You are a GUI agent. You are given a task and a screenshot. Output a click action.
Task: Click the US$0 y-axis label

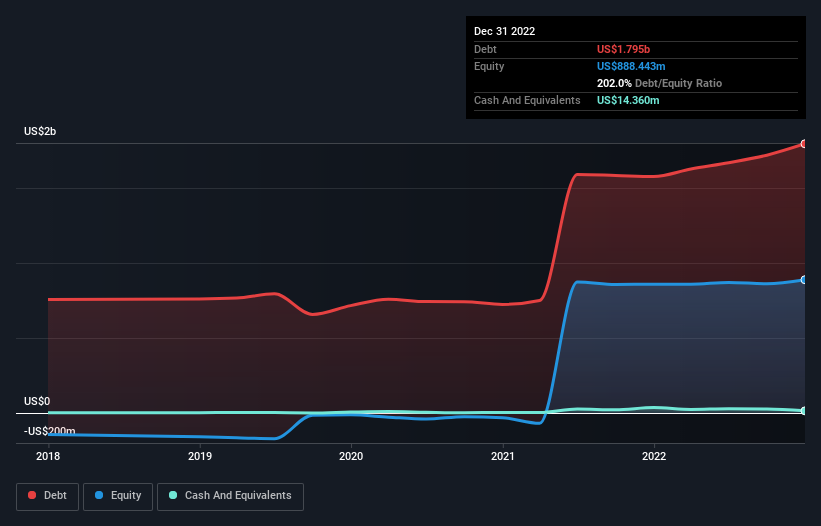pyautogui.click(x=37, y=401)
